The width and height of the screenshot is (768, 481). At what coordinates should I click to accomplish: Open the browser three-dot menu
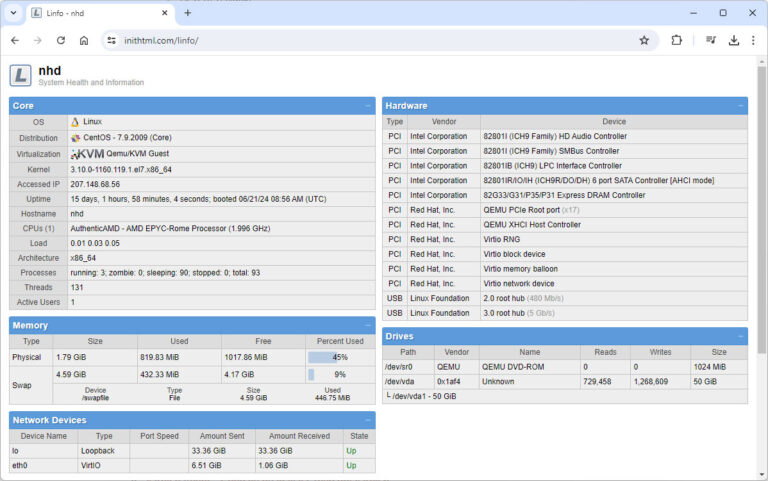point(753,41)
